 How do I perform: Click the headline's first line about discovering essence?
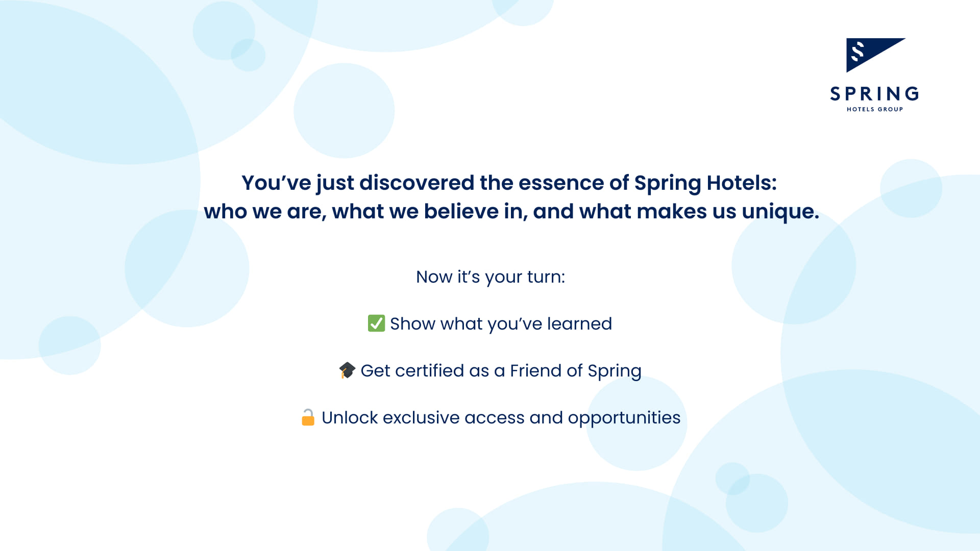509,183
